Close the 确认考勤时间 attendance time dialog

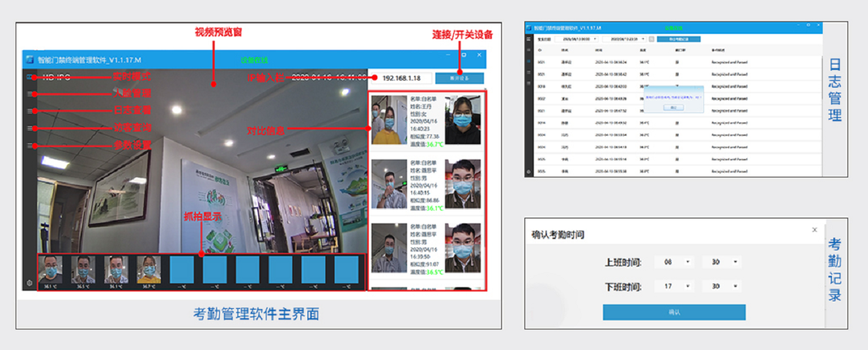814,230
